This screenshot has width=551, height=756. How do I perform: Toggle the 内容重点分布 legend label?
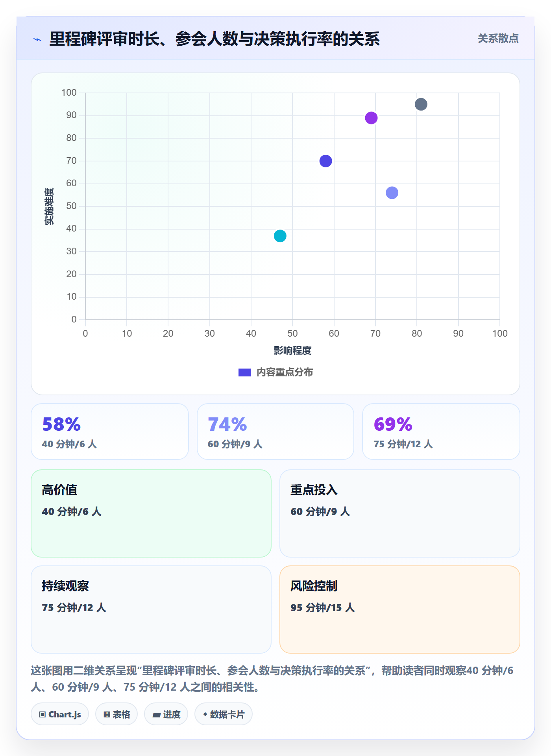tap(285, 372)
